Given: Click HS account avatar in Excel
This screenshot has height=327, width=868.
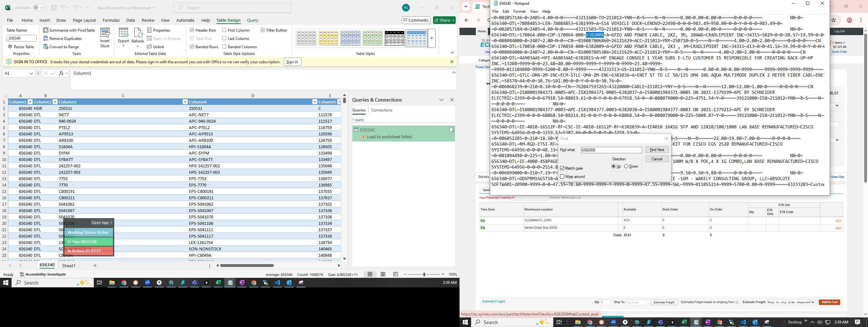Looking at the screenshot, I should click(406, 7).
